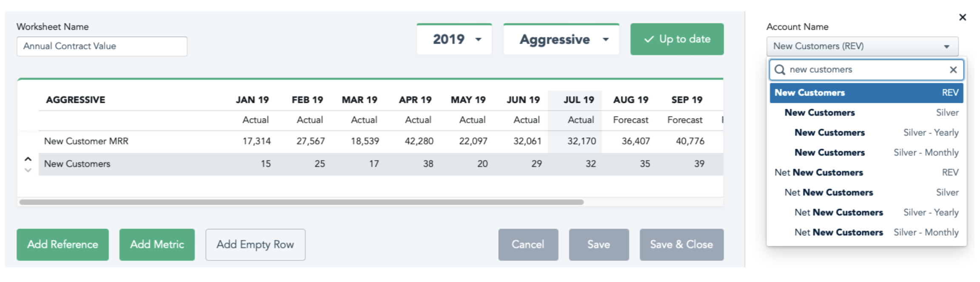Click the Save & Close button
This screenshot has height=282, width=980.
(x=681, y=245)
